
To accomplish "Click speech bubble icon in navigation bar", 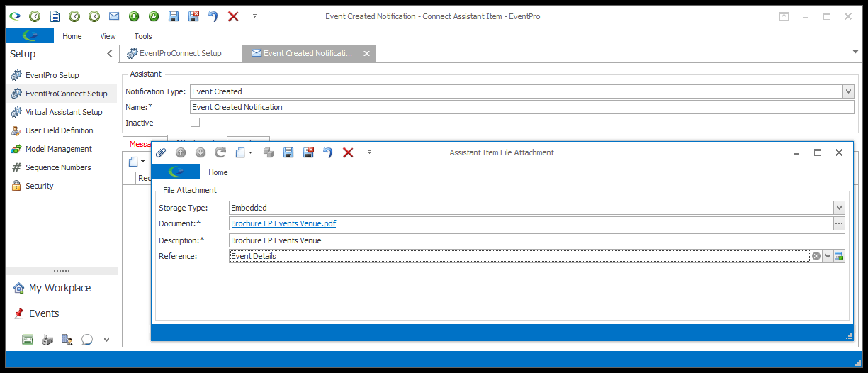I will (x=87, y=340).
